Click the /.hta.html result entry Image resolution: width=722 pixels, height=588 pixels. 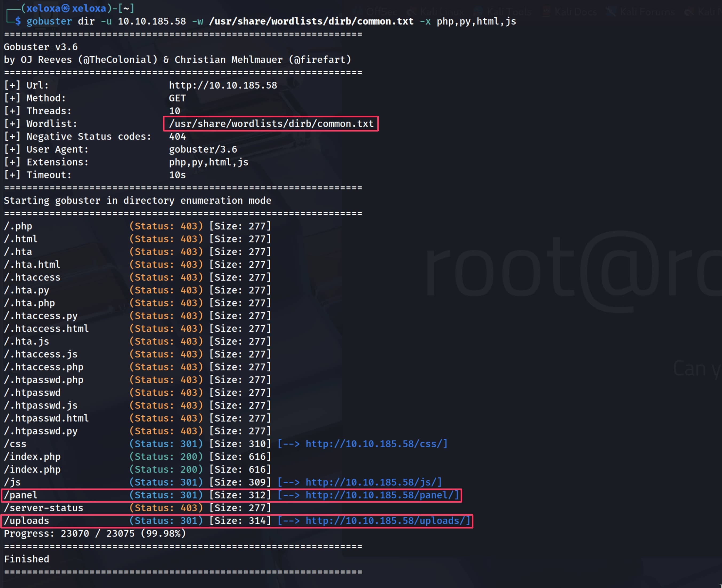tap(32, 265)
